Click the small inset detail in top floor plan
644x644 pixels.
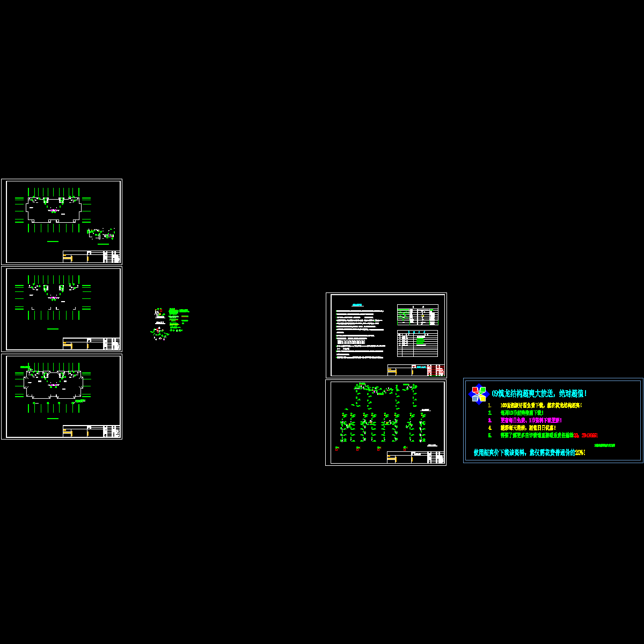point(101,234)
